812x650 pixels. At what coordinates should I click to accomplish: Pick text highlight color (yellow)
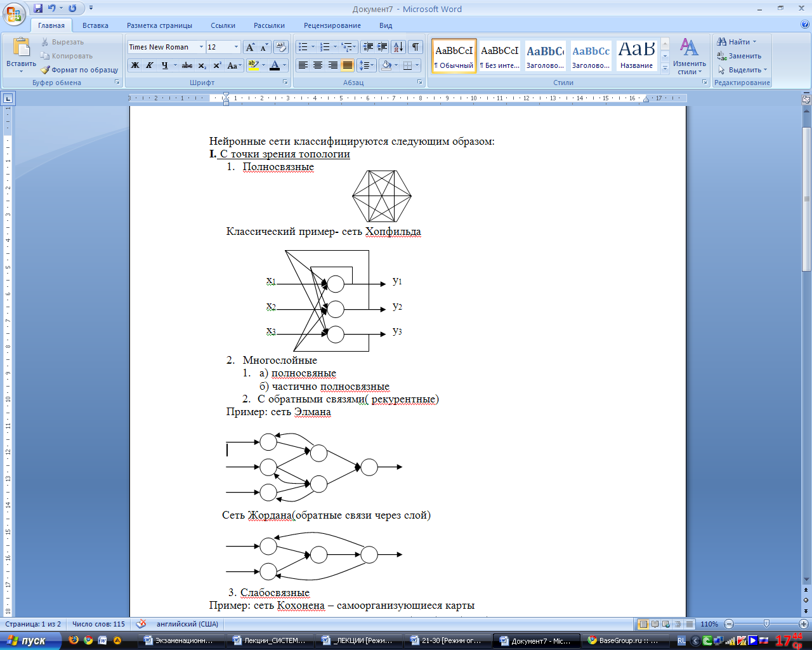click(x=253, y=65)
